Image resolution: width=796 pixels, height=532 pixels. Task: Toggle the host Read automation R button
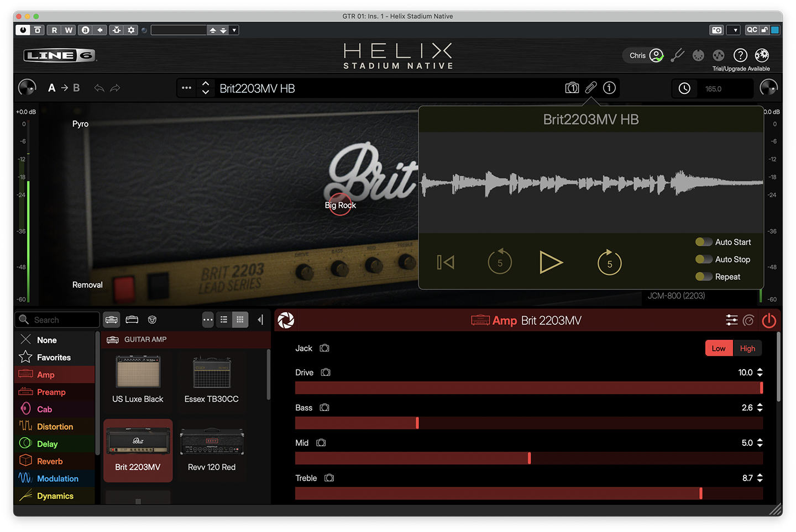pyautogui.click(x=54, y=30)
